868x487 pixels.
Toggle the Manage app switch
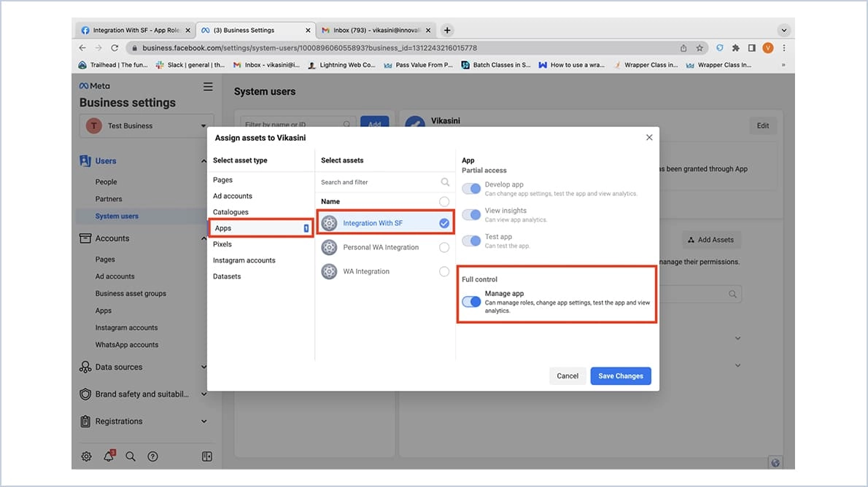(472, 302)
